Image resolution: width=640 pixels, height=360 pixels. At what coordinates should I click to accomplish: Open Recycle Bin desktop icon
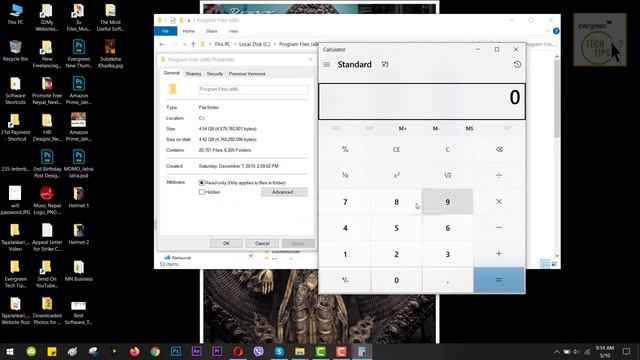click(15, 51)
